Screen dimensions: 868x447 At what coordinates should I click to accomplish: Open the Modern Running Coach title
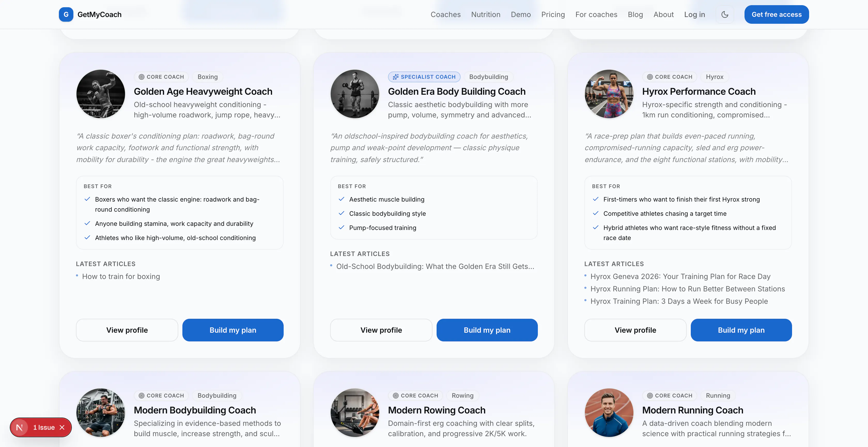(692, 410)
